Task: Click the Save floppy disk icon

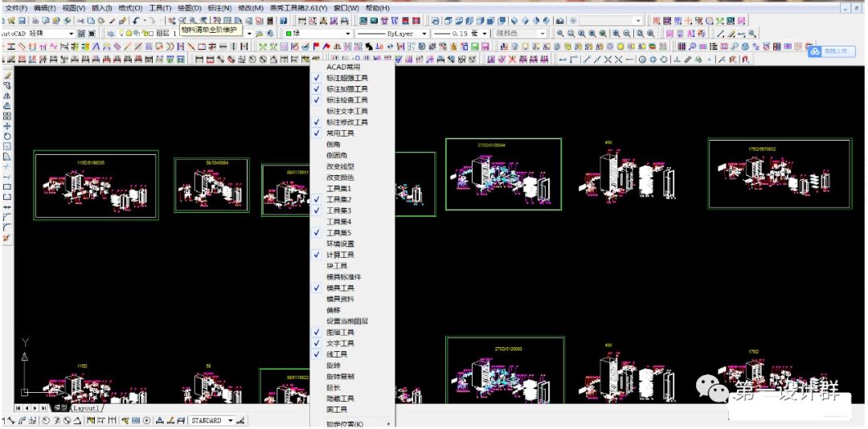Action: point(22,20)
